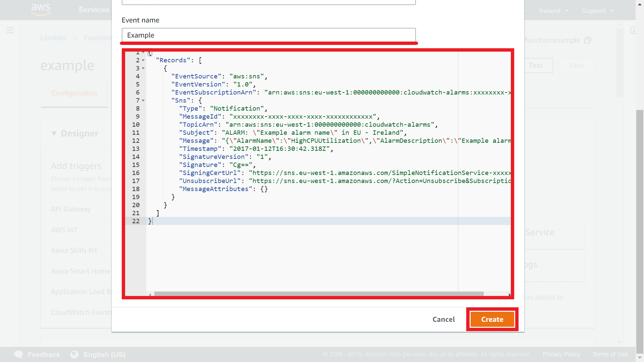Fold the "Sns" object on line 7
The image size is (644, 362).
(x=143, y=101)
